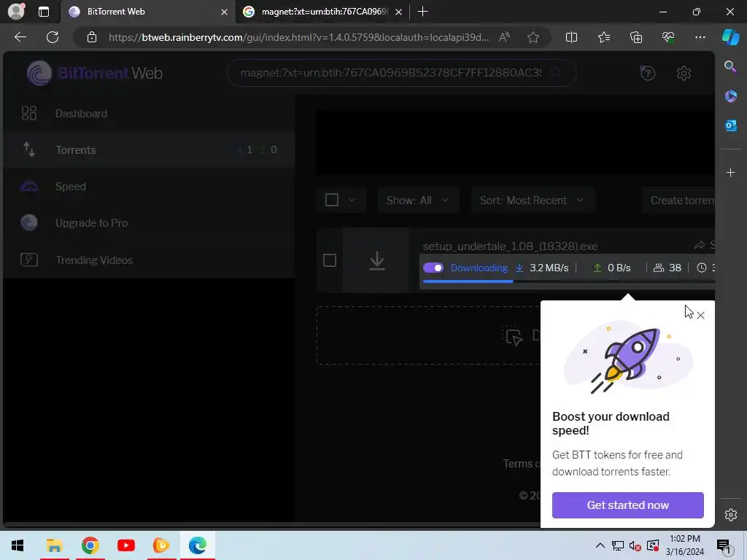This screenshot has height=560, width=747.
Task: Open Collections icon in toolbar
Action: [636, 37]
